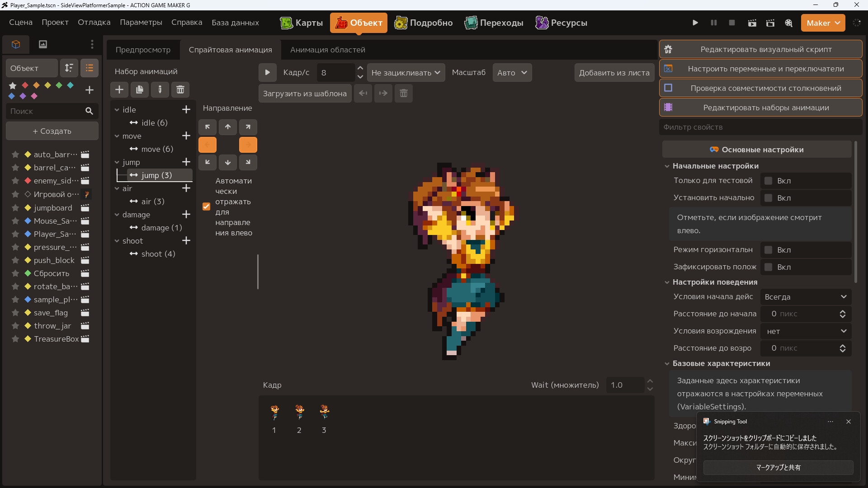Delete animation set using trash icon
Screen dimensions: 868x488
180,89
